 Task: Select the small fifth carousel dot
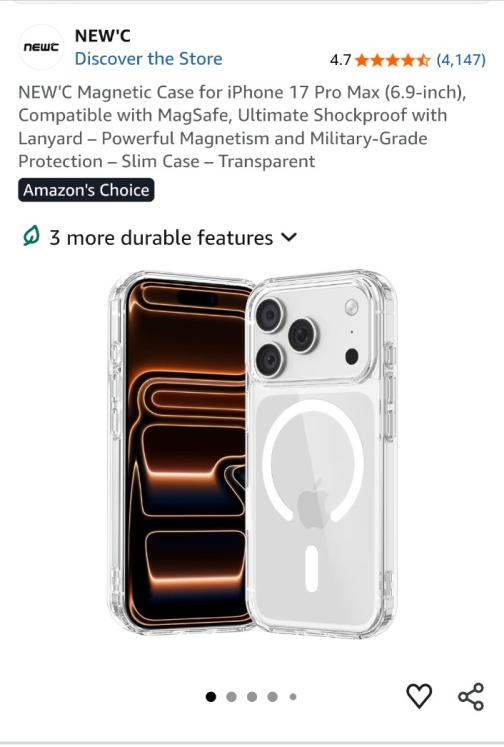pyautogui.click(x=293, y=697)
